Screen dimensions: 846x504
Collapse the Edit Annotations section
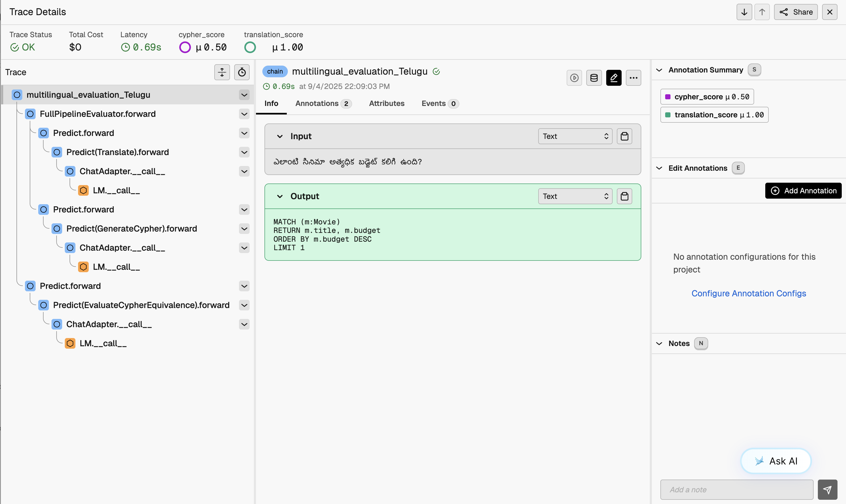[x=659, y=168]
